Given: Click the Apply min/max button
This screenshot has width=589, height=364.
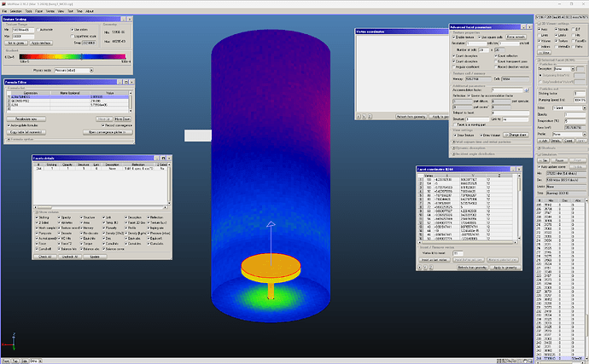Looking at the screenshot, I should 41,43.
